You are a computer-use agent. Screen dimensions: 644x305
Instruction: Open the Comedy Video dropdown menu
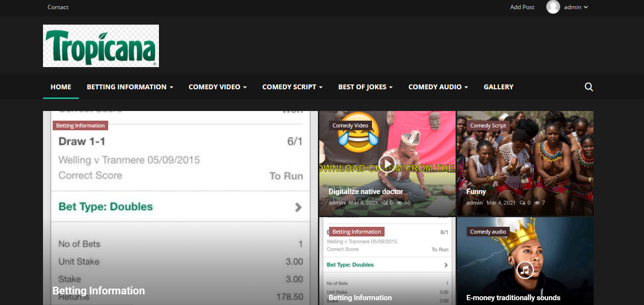(217, 87)
